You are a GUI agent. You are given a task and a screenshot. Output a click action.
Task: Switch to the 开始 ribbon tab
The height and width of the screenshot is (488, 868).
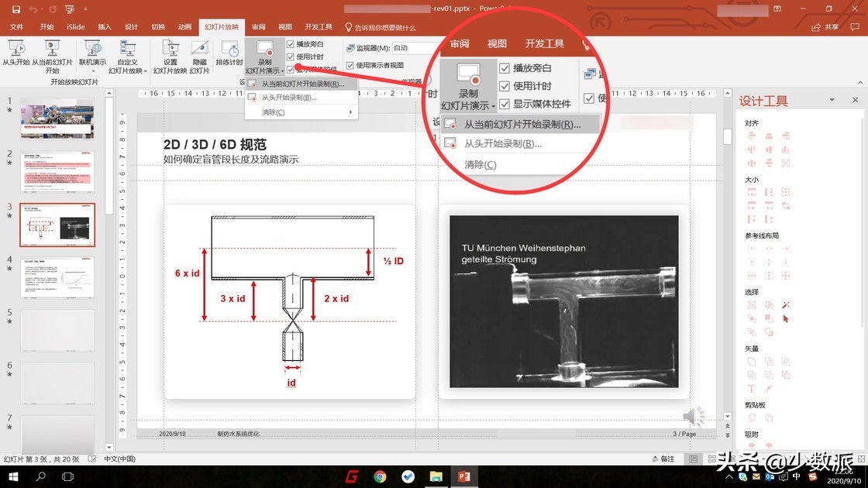pos(46,27)
